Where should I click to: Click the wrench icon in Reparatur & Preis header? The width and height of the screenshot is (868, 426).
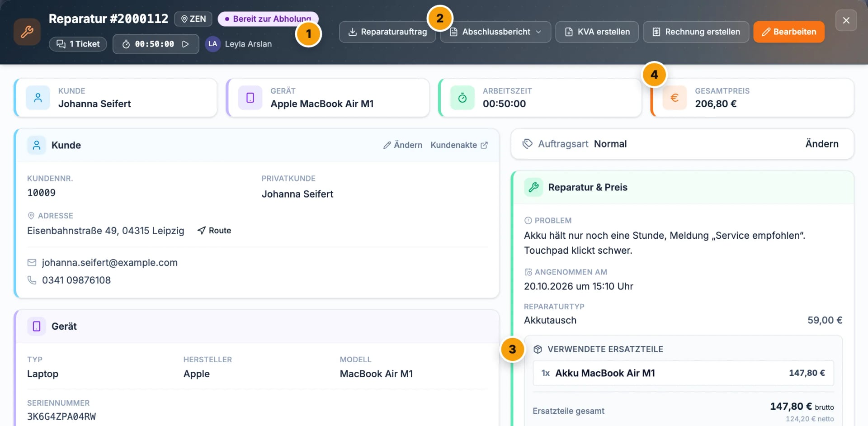(533, 187)
